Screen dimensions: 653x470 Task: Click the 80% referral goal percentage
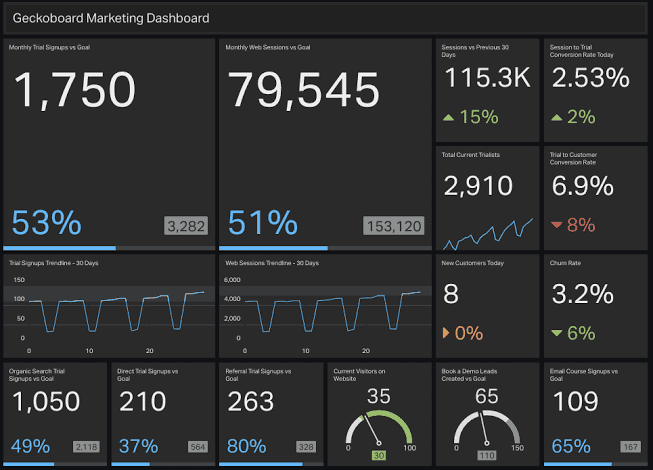coord(247,446)
